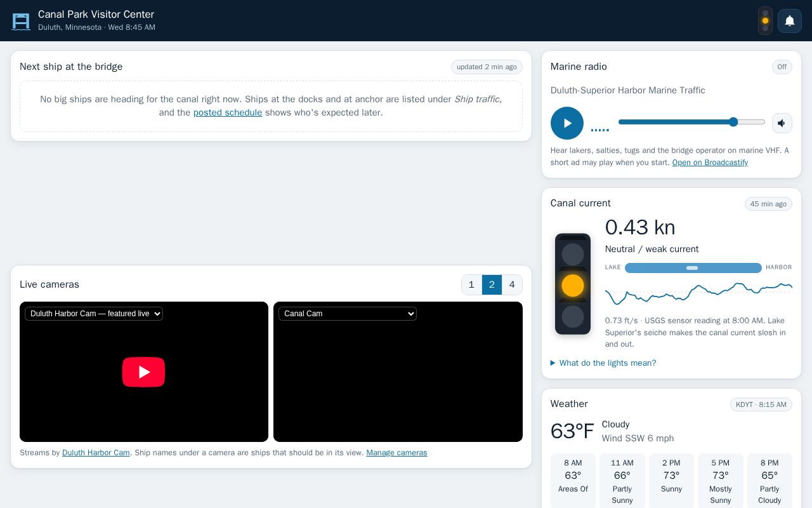Play the marine radio stream
Screen dimensions: 812x508
tap(567, 123)
